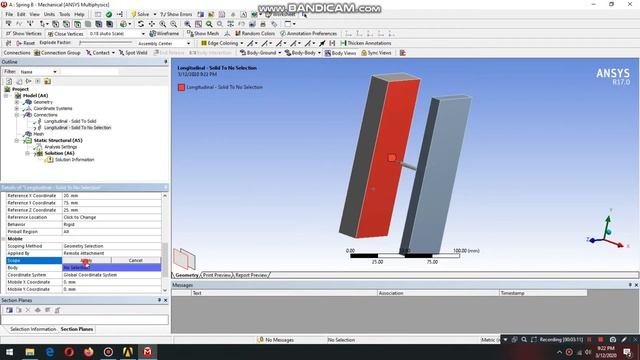Click the Rotate view tool icon
Image resolution: width=640 pixels, height=360 pixels.
(x=141, y=24)
